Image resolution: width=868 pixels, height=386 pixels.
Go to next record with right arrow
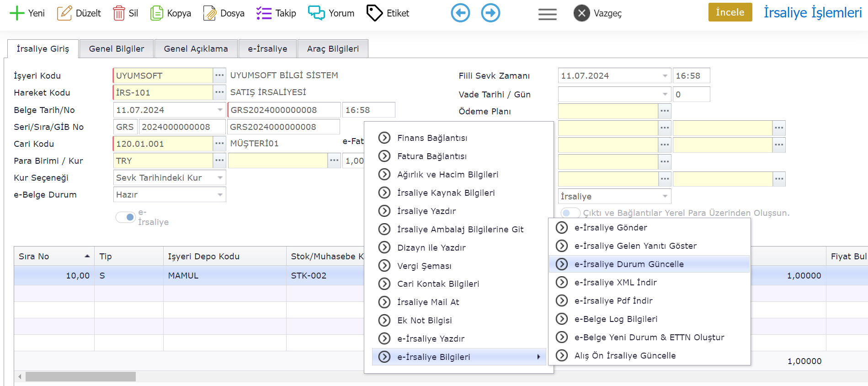[490, 13]
